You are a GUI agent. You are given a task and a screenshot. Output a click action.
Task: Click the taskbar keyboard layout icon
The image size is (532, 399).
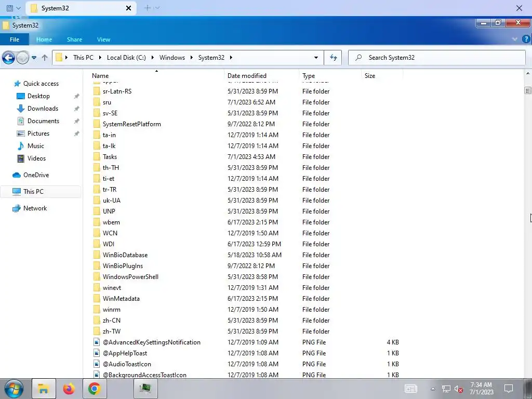[411, 389]
